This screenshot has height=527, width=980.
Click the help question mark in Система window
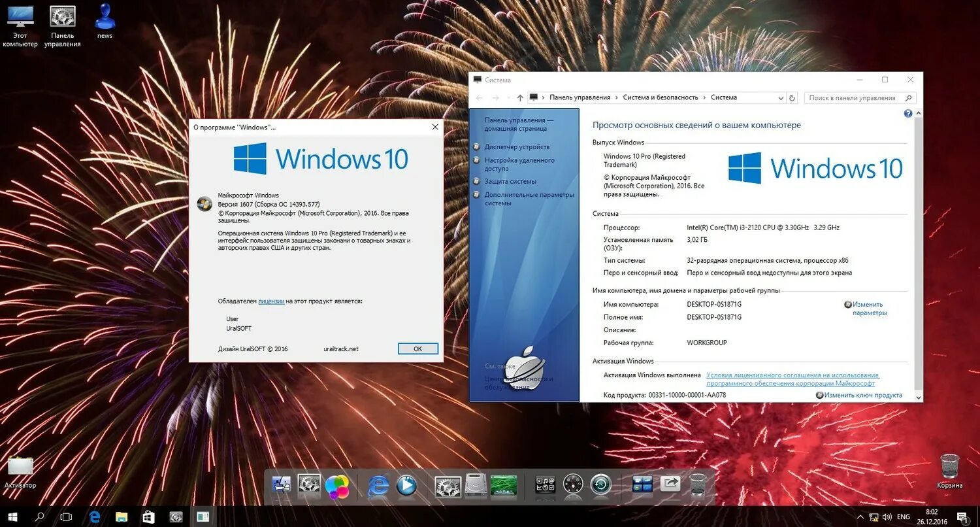pyautogui.click(x=907, y=114)
